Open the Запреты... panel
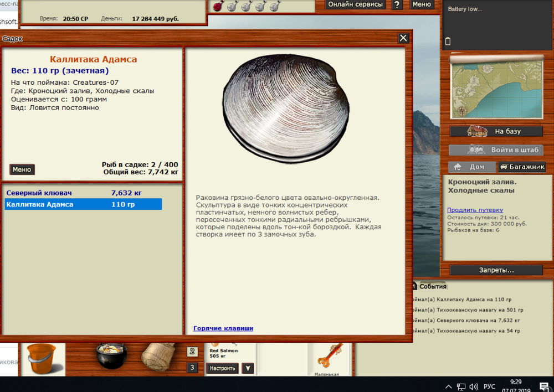This screenshot has width=554, height=392. 496,270
